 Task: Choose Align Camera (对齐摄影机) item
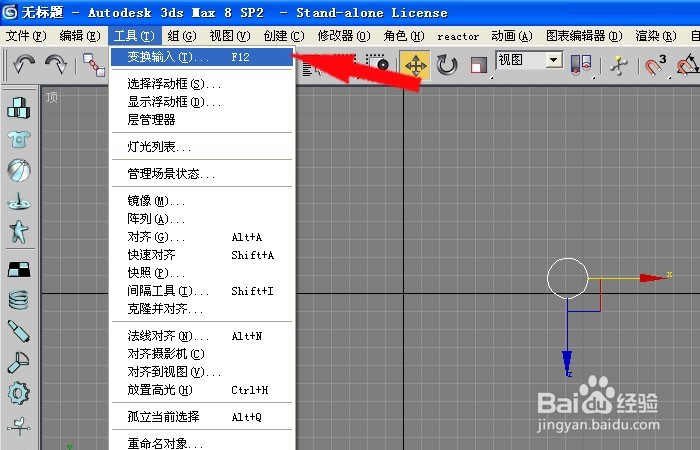pos(202,354)
